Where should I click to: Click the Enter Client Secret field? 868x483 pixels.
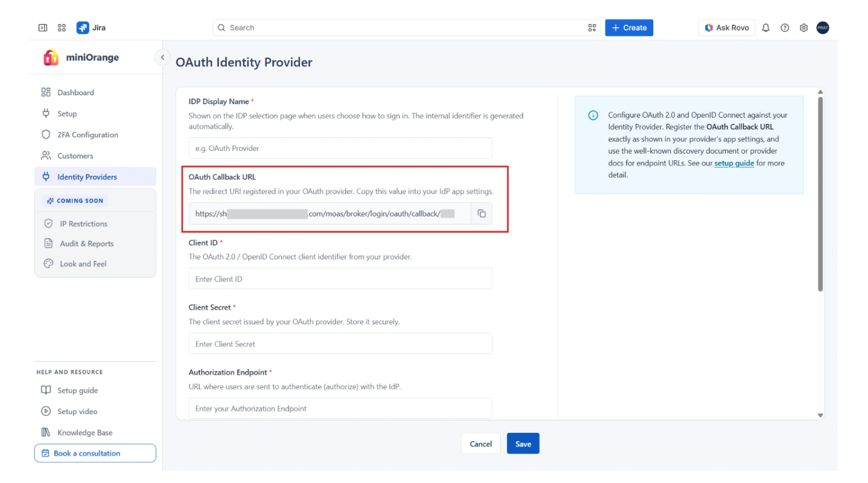(340, 344)
